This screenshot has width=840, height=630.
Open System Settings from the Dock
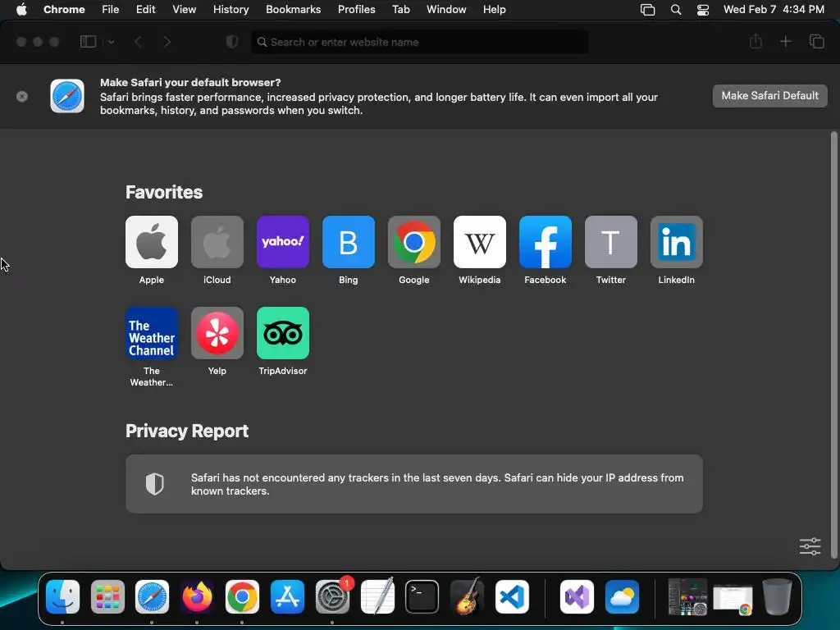click(332, 596)
